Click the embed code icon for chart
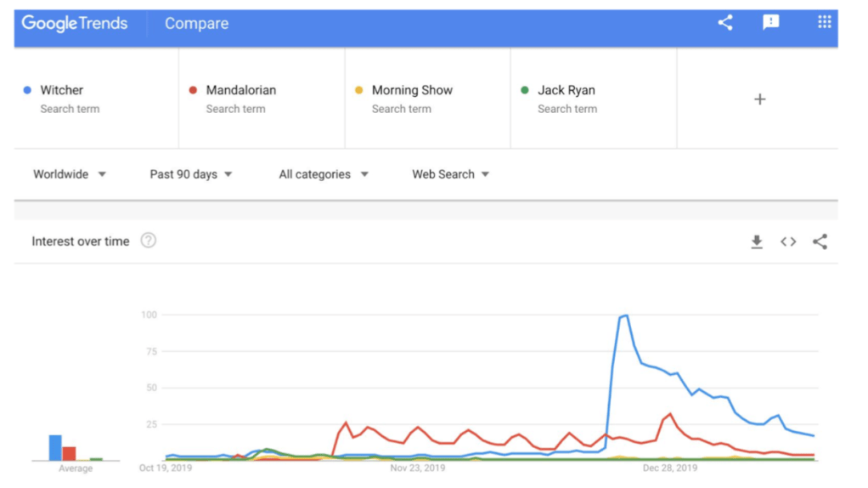 (x=788, y=241)
